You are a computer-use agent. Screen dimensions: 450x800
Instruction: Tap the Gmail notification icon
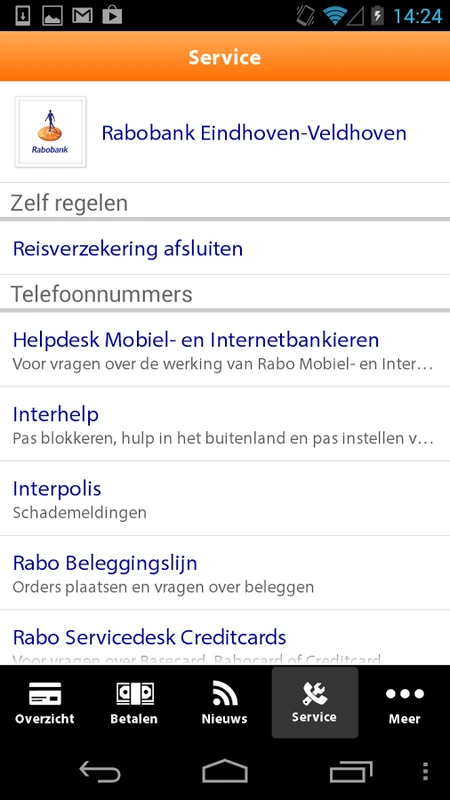pos(82,16)
